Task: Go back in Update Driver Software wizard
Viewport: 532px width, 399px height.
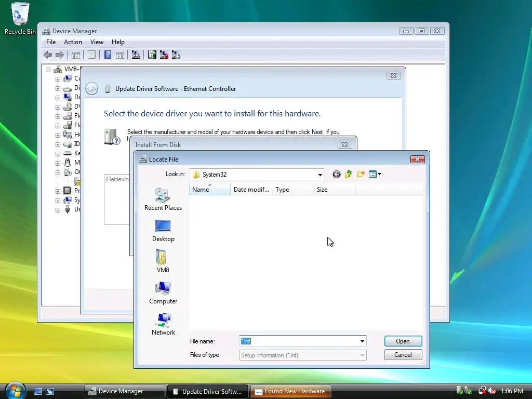Action: (91, 89)
